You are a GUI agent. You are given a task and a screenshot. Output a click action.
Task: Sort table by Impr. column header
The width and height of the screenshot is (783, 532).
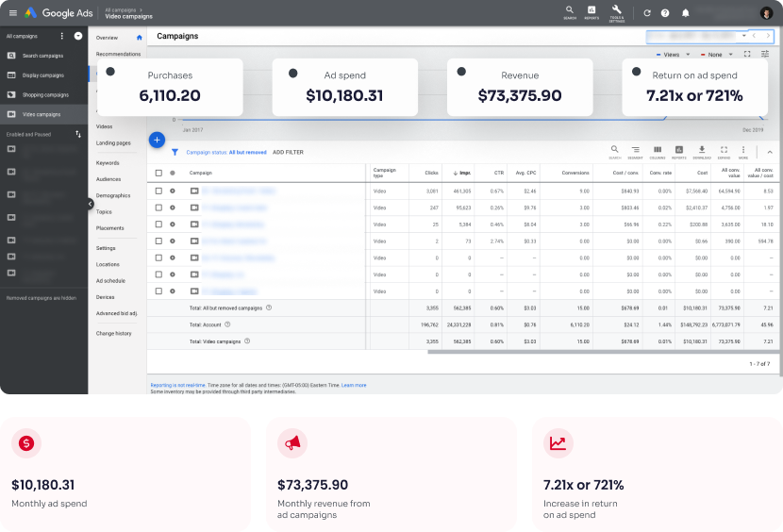463,173
